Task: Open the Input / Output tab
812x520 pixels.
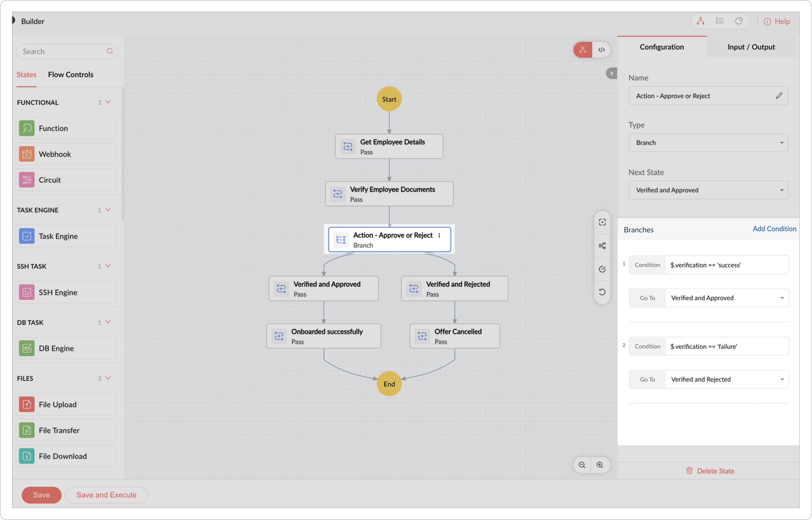Action: pyautogui.click(x=751, y=47)
